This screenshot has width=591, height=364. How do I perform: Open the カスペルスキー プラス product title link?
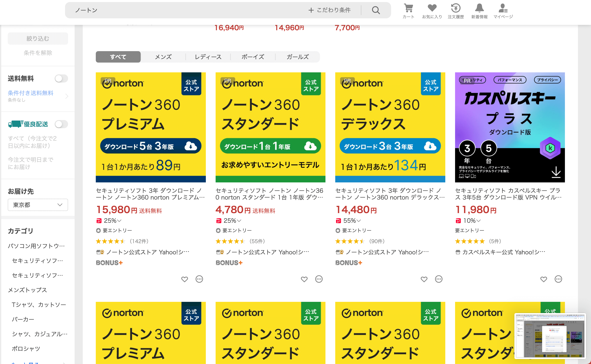[x=508, y=194]
